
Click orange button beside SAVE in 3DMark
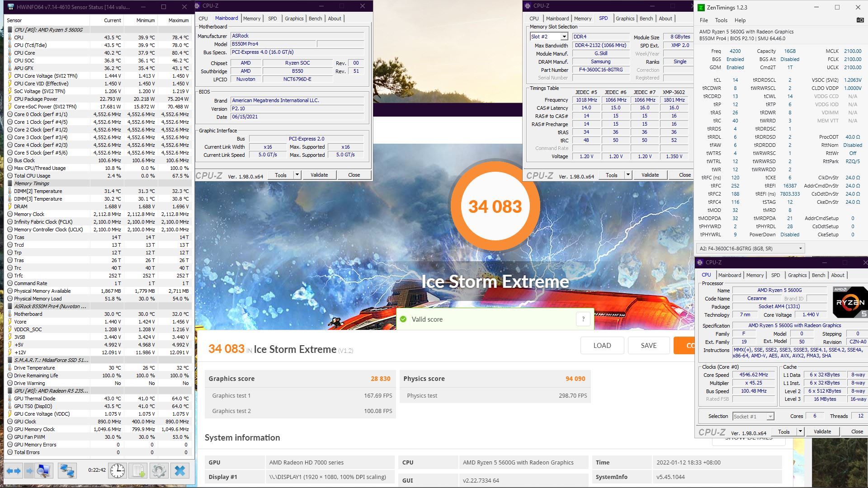pos(684,345)
